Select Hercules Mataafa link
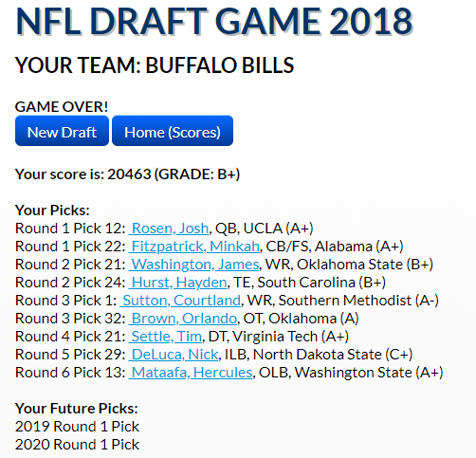Viewport: 476px width, 458px height. (x=191, y=373)
